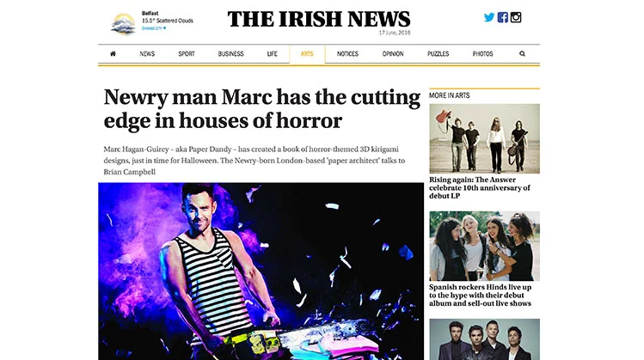
Task: Click the Belfast weather cloud icon
Action: pyautogui.click(x=123, y=24)
